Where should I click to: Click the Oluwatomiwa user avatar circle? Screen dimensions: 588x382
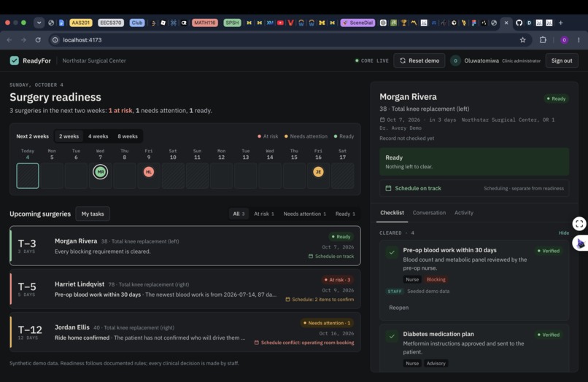pyautogui.click(x=455, y=61)
